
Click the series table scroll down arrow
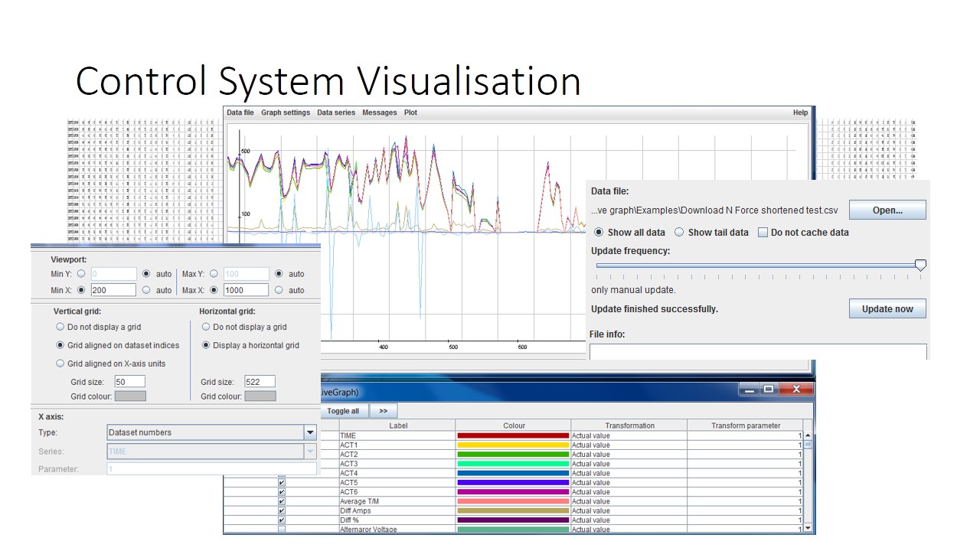[x=807, y=528]
